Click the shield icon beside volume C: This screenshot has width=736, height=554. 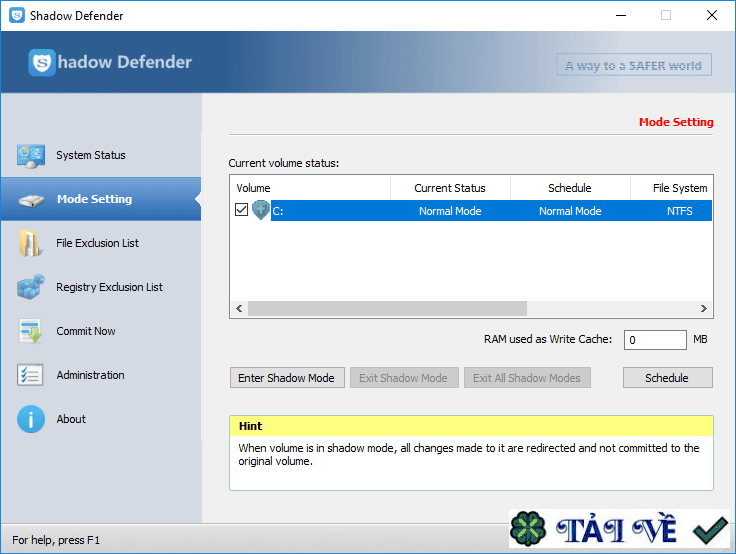261,211
